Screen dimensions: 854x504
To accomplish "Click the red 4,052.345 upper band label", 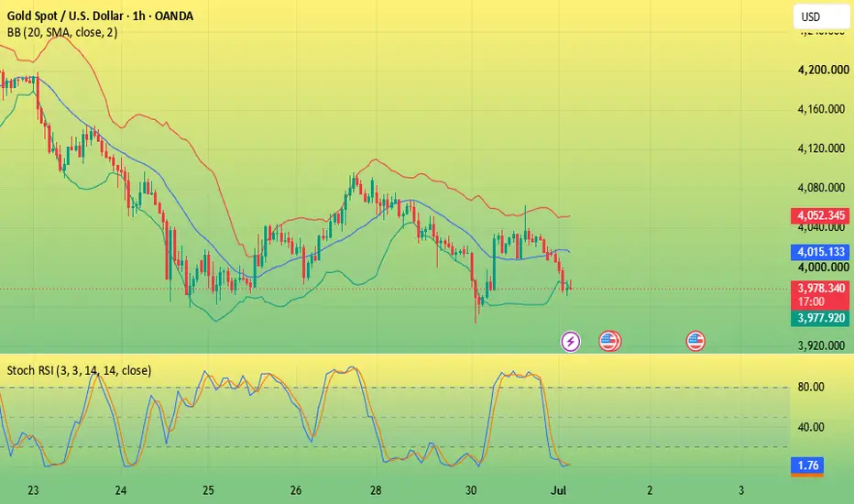I will [x=820, y=215].
